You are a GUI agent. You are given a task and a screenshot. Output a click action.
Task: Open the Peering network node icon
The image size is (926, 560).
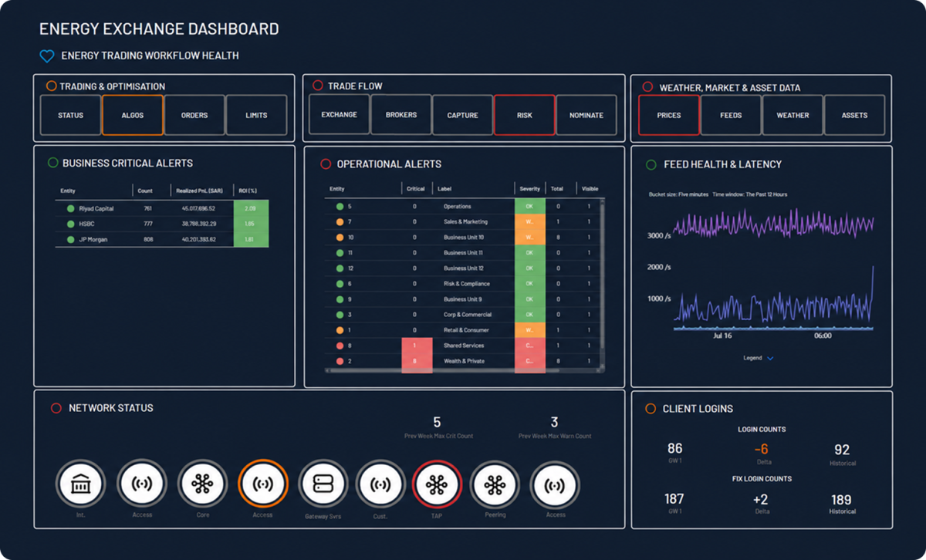tap(495, 484)
